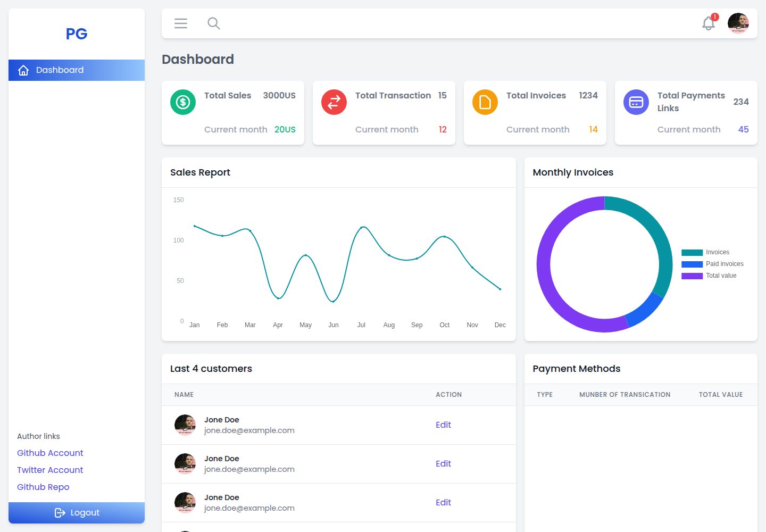Viewport: 766px width, 532px height.
Task: Click the logout arrow icon
Action: (x=60, y=513)
